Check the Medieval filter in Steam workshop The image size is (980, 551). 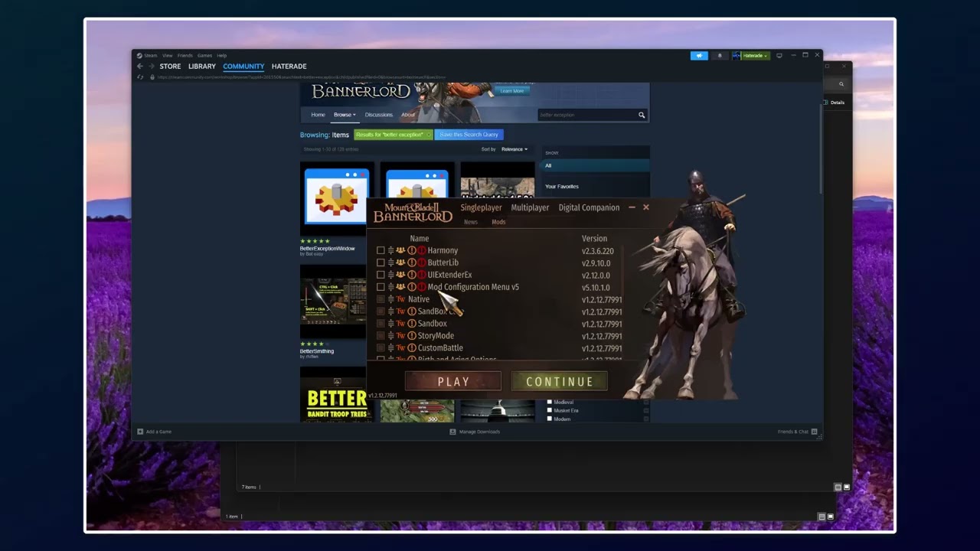(550, 402)
